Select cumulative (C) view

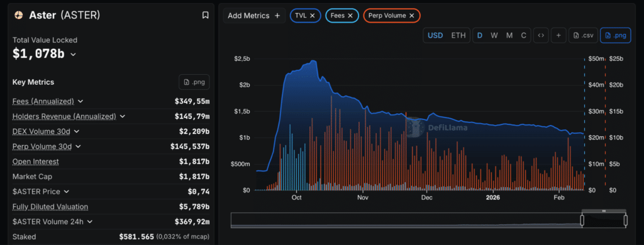[524, 35]
